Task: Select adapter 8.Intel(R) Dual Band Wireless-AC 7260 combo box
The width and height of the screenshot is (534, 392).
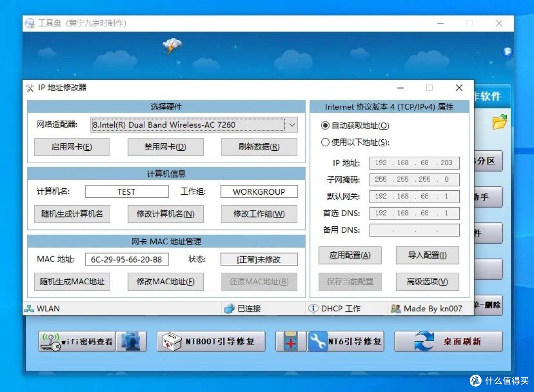Action: pyautogui.click(x=194, y=125)
